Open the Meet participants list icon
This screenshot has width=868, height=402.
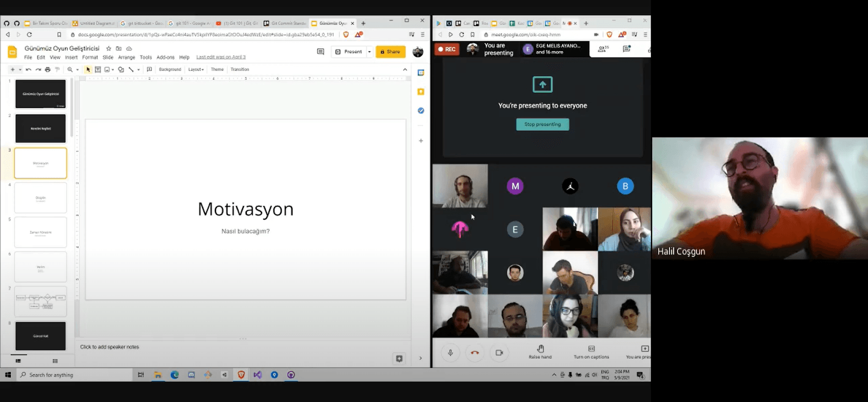[x=602, y=49]
